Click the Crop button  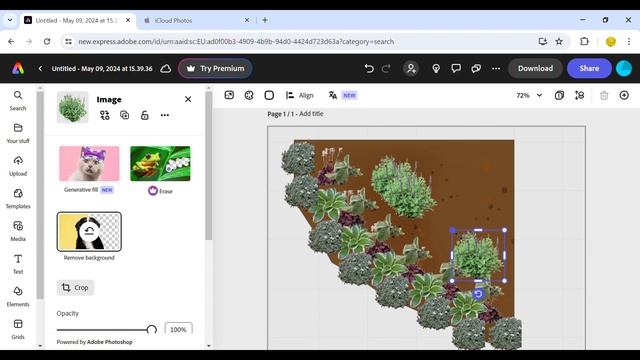click(75, 288)
